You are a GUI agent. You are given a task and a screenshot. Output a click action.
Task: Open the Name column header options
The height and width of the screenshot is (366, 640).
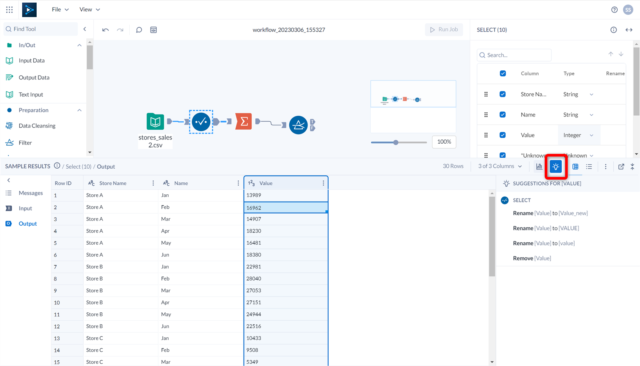point(238,183)
